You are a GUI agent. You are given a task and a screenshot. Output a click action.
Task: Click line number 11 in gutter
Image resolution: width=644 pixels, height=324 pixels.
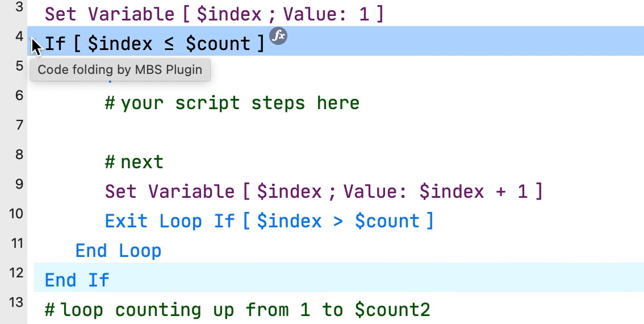click(x=15, y=243)
